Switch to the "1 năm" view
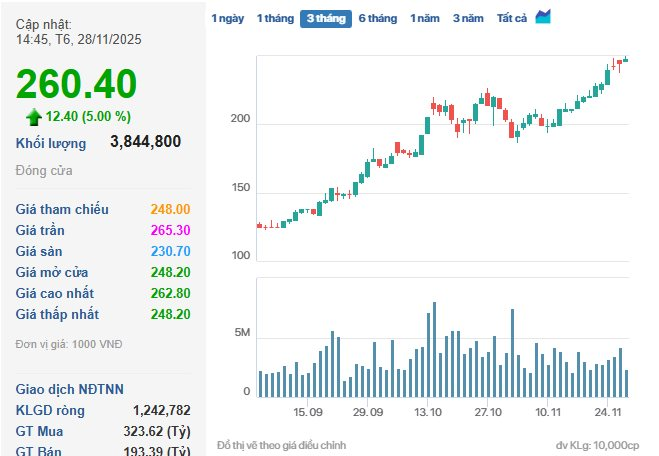 (x=425, y=19)
